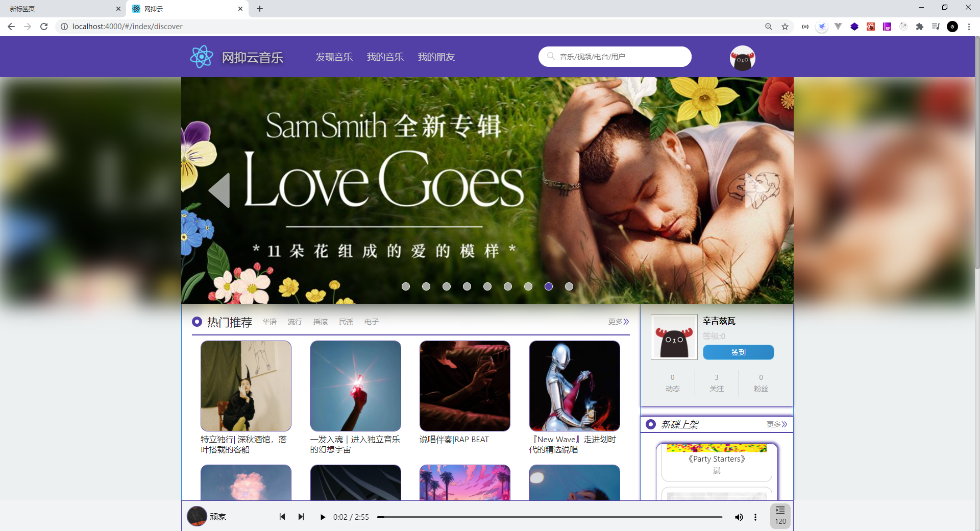
Task: Open player more options menu
Action: (x=755, y=517)
